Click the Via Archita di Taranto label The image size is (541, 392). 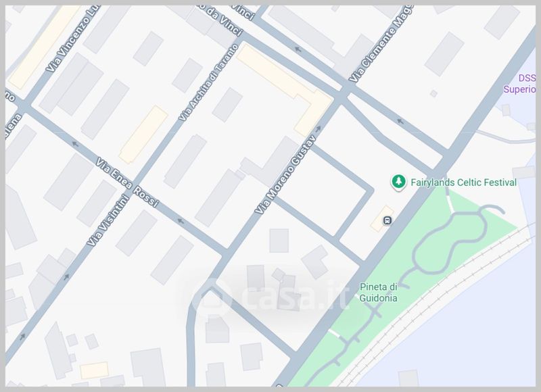point(209,82)
